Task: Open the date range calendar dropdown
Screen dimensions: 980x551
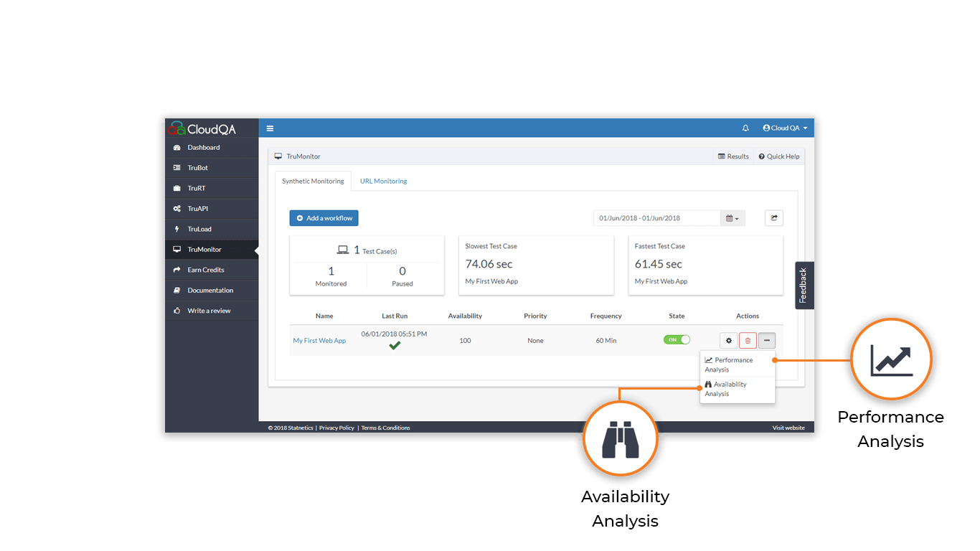Action: (x=731, y=217)
